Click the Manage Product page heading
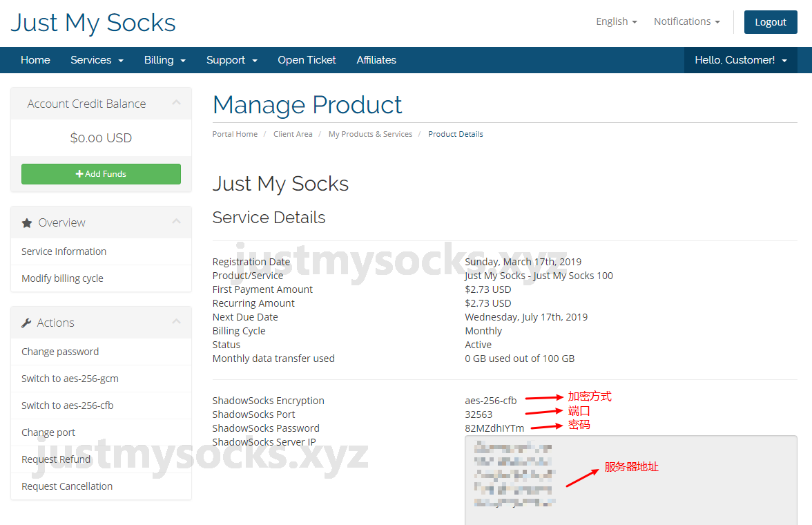 (x=307, y=105)
